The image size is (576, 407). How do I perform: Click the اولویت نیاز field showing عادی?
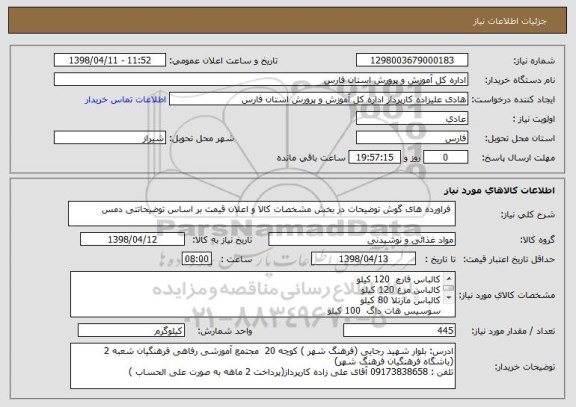coord(412,119)
